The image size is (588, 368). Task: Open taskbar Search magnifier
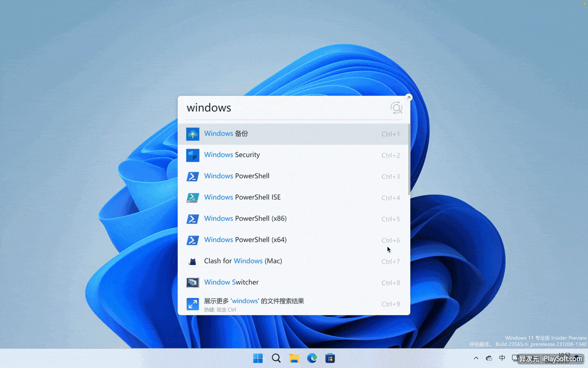click(276, 358)
